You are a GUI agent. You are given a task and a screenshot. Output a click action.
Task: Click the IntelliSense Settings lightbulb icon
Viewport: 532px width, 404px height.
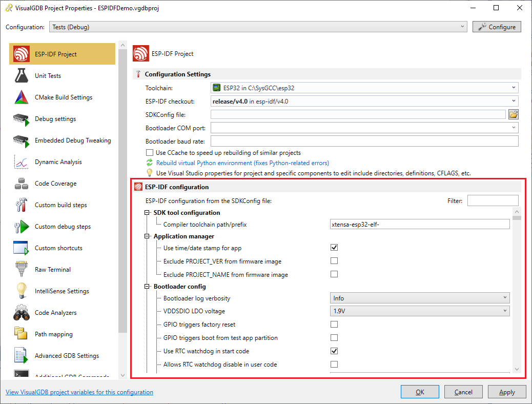pos(22,291)
